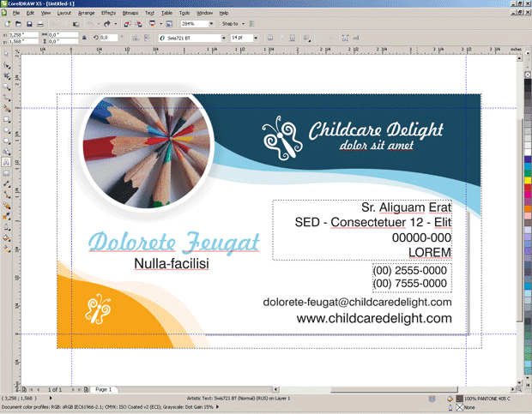Toggle Bold text formatting
The image size is (532, 414).
[x=270, y=38]
